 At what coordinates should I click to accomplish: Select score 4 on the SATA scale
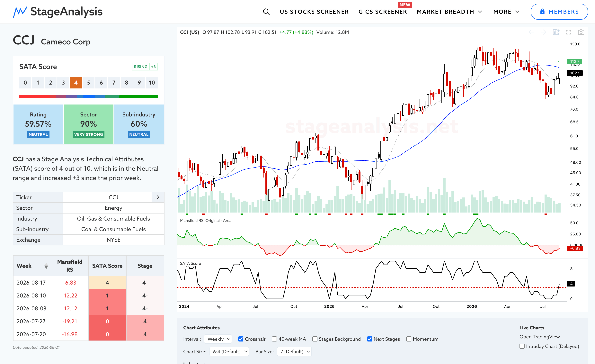click(76, 83)
